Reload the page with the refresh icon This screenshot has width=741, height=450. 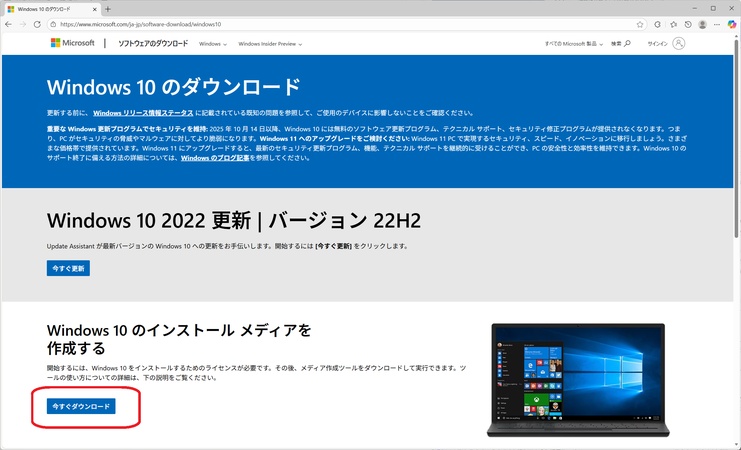click(x=37, y=25)
